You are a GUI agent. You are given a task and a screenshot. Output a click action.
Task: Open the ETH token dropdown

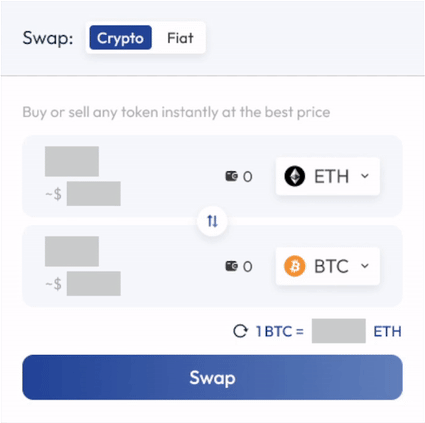tap(328, 176)
